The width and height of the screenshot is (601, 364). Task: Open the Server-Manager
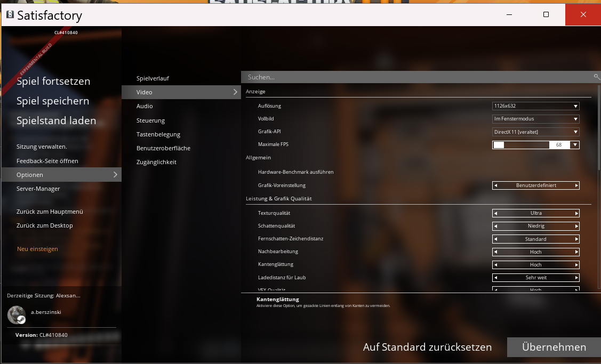38,189
